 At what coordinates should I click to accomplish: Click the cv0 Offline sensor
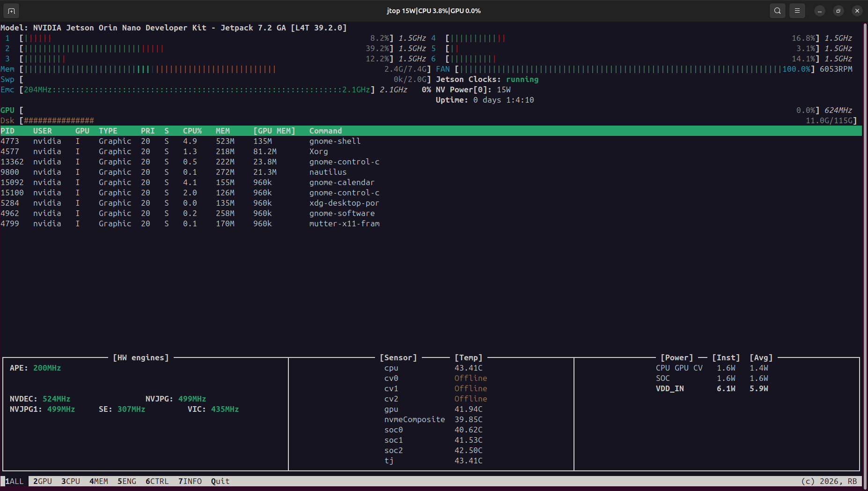[x=436, y=378]
